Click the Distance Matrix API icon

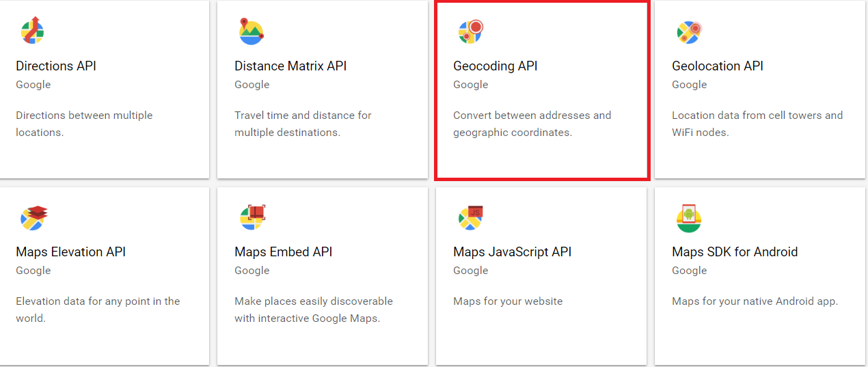252,31
